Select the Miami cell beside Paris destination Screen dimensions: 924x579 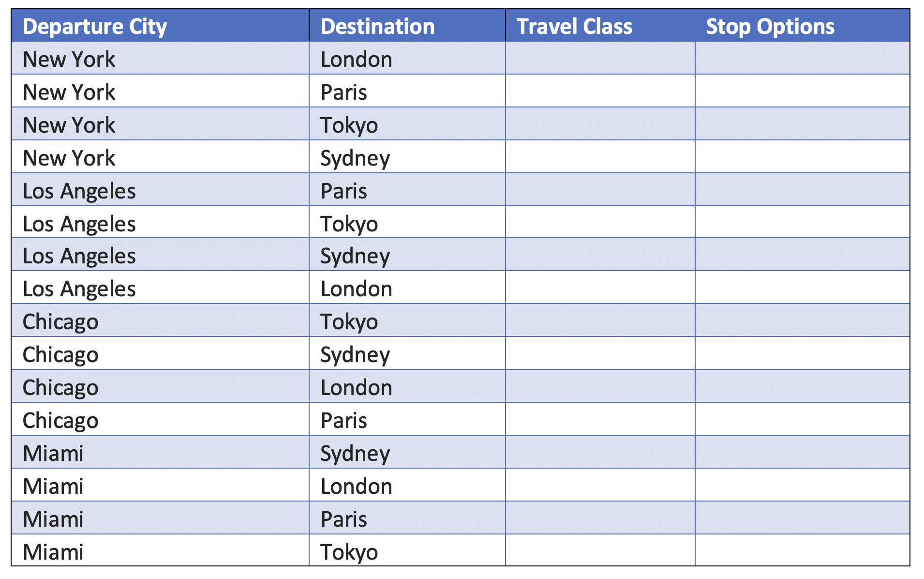click(53, 519)
